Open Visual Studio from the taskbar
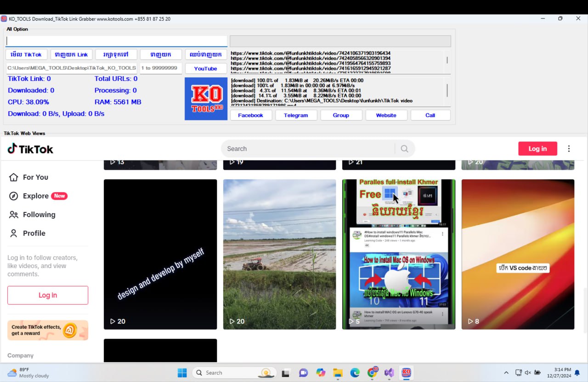The image size is (588, 382). click(x=389, y=373)
